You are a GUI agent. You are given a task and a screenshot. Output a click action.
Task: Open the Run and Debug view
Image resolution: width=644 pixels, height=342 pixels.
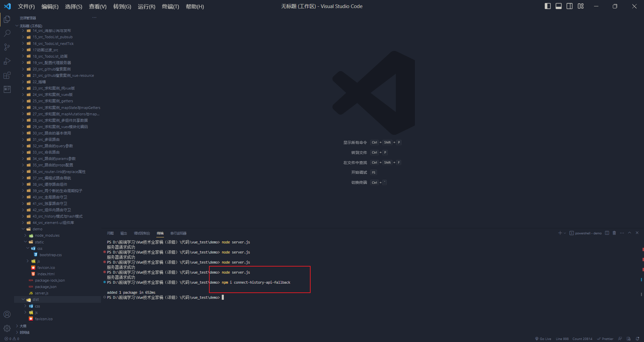(7, 61)
